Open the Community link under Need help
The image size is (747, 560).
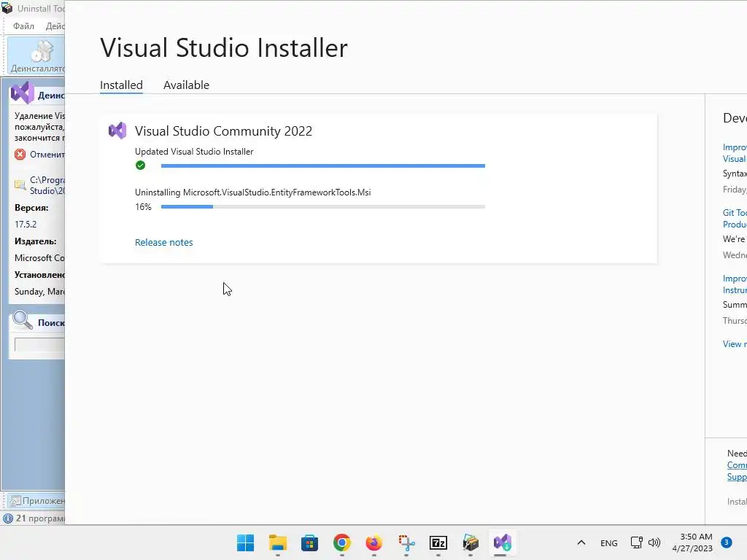coord(737,464)
